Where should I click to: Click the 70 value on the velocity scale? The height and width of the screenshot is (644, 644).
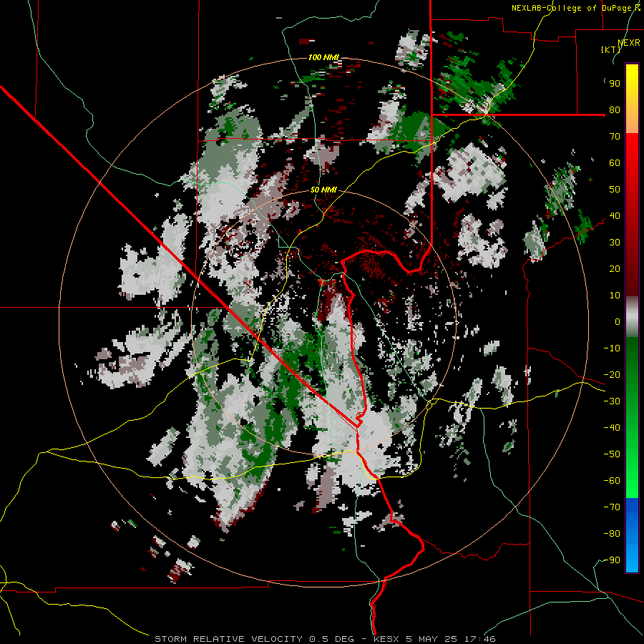(615, 137)
